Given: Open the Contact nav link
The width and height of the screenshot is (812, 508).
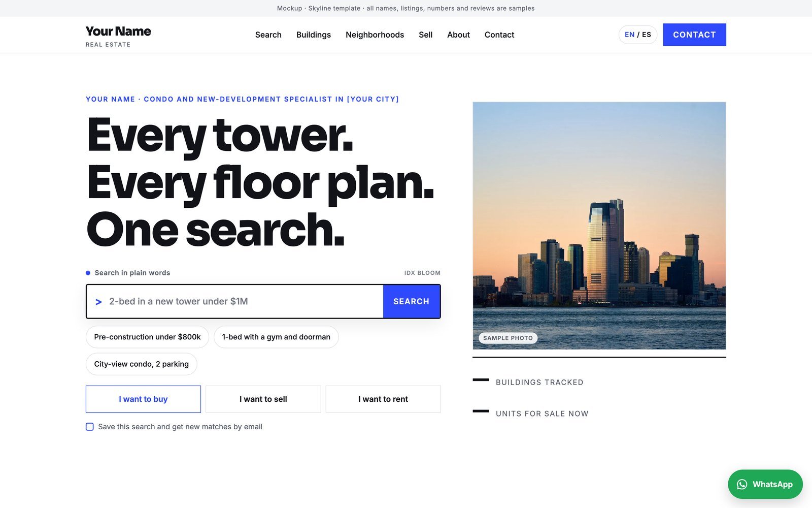Looking at the screenshot, I should (499, 35).
